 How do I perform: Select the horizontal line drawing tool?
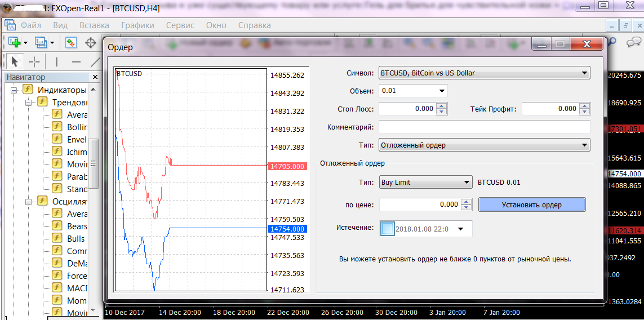76,61
